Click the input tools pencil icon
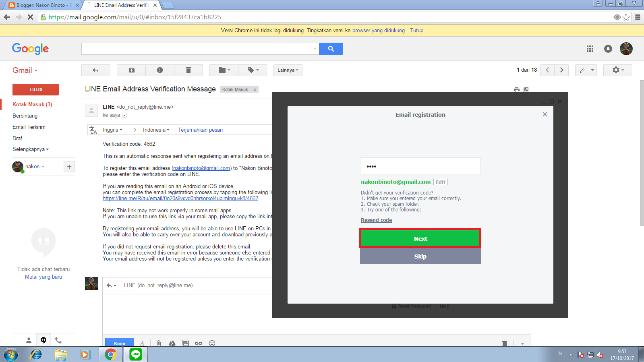Screen dimensions: 644x362 pyautogui.click(x=582, y=70)
